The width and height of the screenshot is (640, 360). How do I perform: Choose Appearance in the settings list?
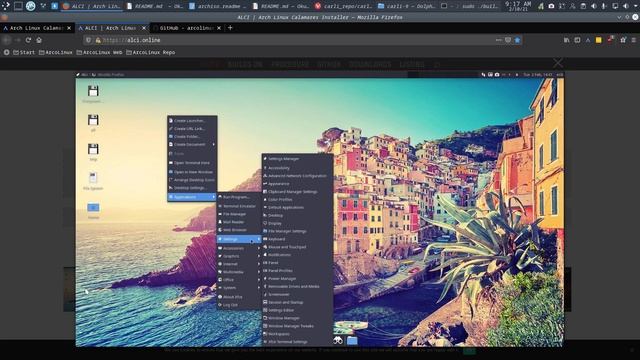(x=297, y=184)
